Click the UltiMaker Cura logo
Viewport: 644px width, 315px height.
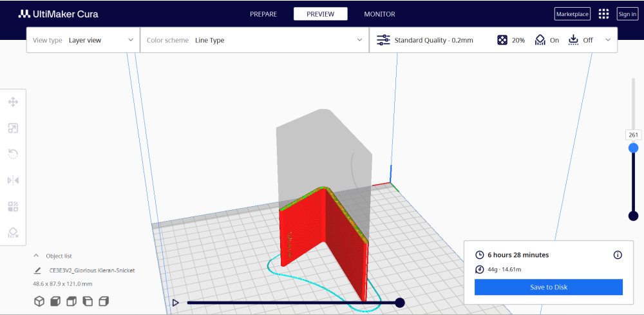coord(58,14)
